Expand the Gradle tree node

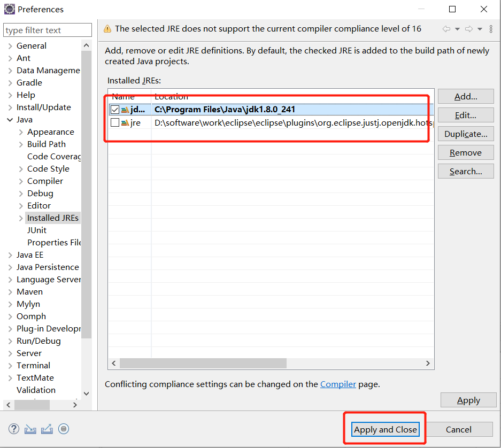click(10, 83)
